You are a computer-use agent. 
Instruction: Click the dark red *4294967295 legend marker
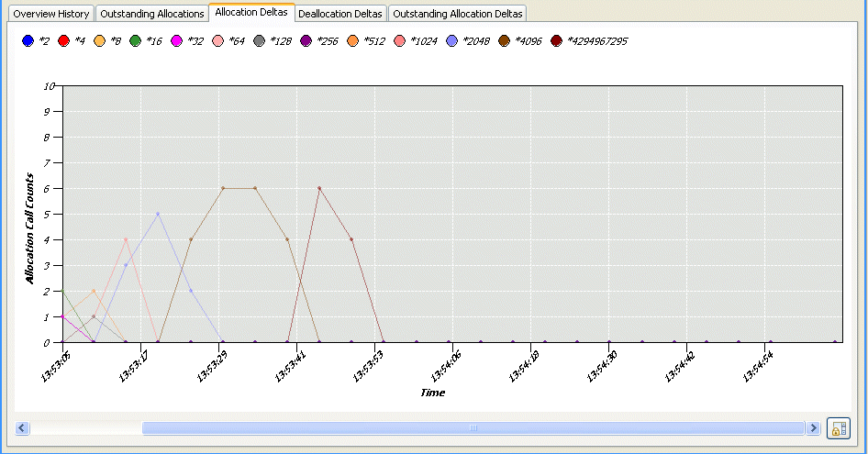pyautogui.click(x=556, y=41)
